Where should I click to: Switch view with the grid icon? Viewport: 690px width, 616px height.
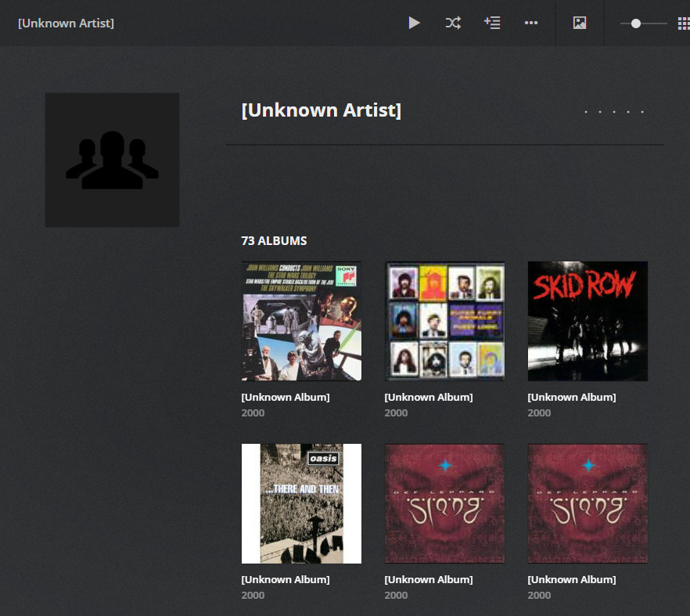(684, 23)
